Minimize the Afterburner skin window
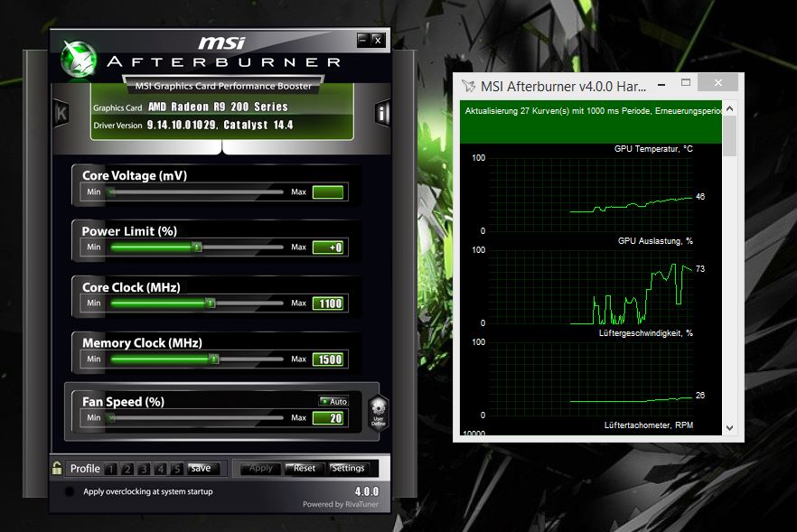This screenshot has width=797, height=532. tap(363, 40)
